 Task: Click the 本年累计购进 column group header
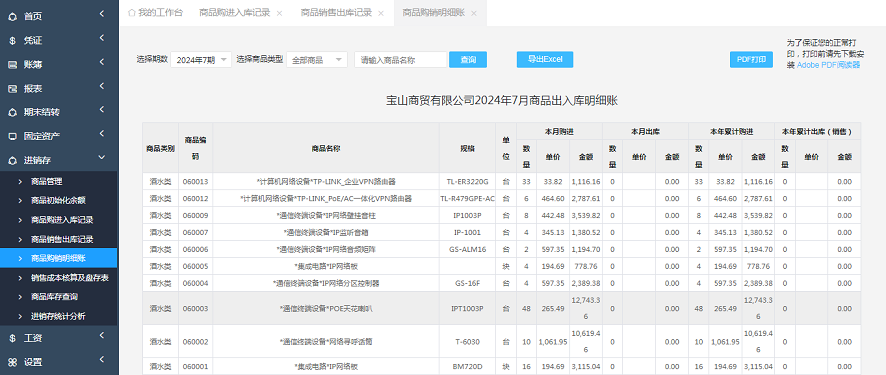click(732, 131)
